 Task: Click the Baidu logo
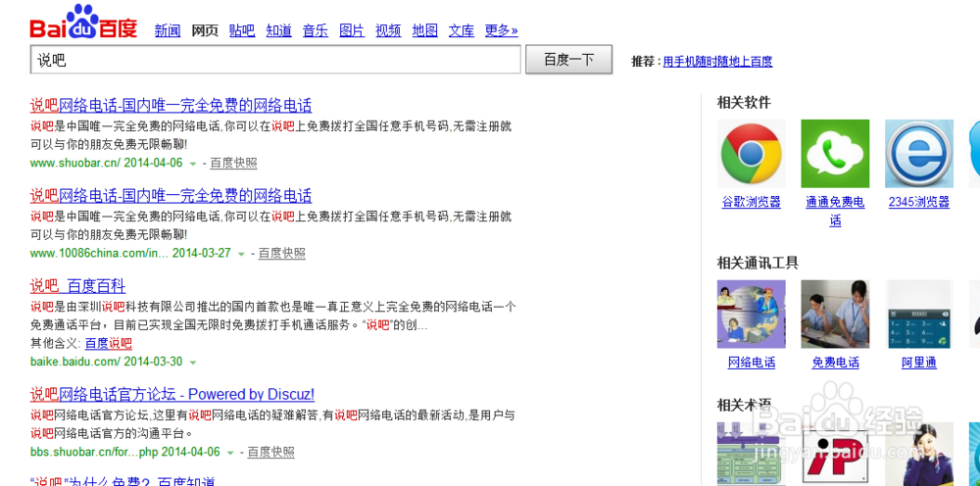tap(83, 22)
